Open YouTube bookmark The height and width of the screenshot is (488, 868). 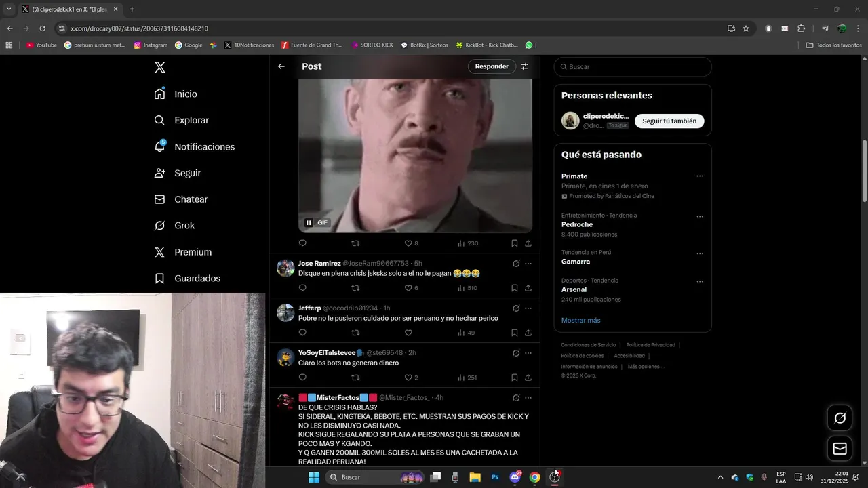click(x=42, y=45)
